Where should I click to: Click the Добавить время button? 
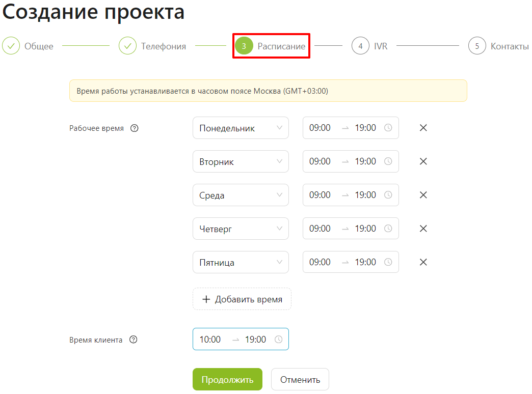(242, 299)
